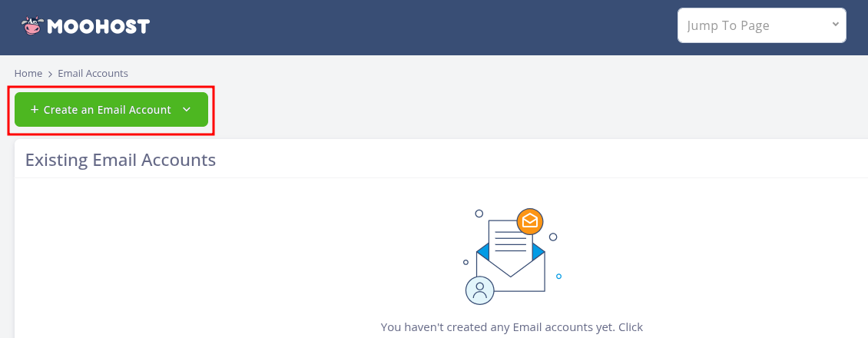The height and width of the screenshot is (338, 868).
Task: Click the user avatar circle icon
Action: point(480,290)
